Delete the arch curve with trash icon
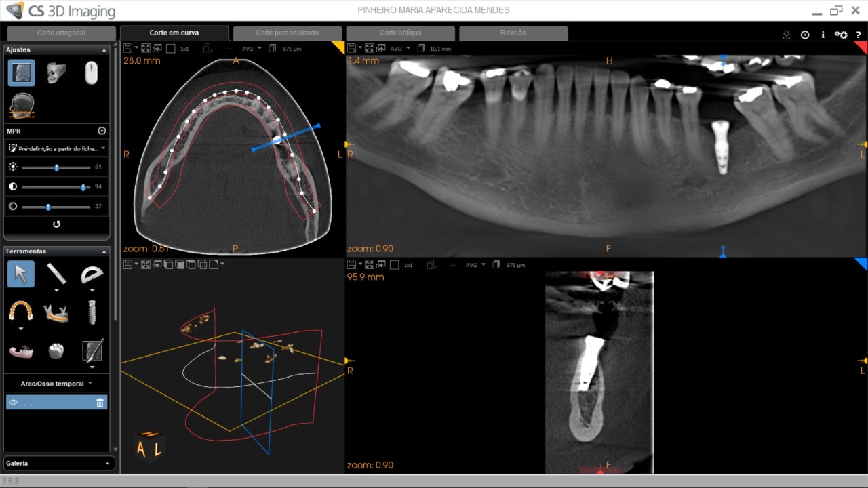This screenshot has width=868, height=488. coord(100,403)
